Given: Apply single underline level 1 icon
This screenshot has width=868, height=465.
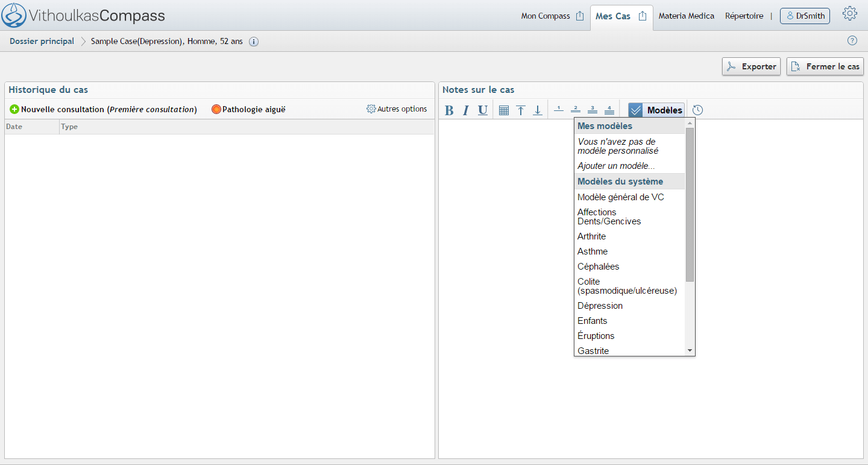Looking at the screenshot, I should (x=559, y=110).
